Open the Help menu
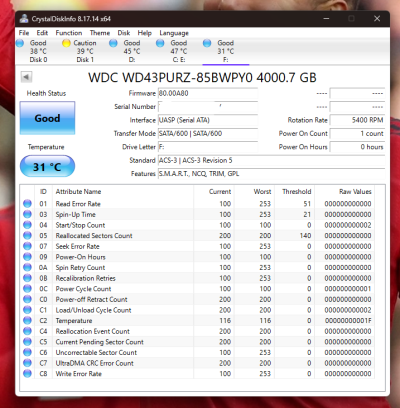 coord(145,33)
